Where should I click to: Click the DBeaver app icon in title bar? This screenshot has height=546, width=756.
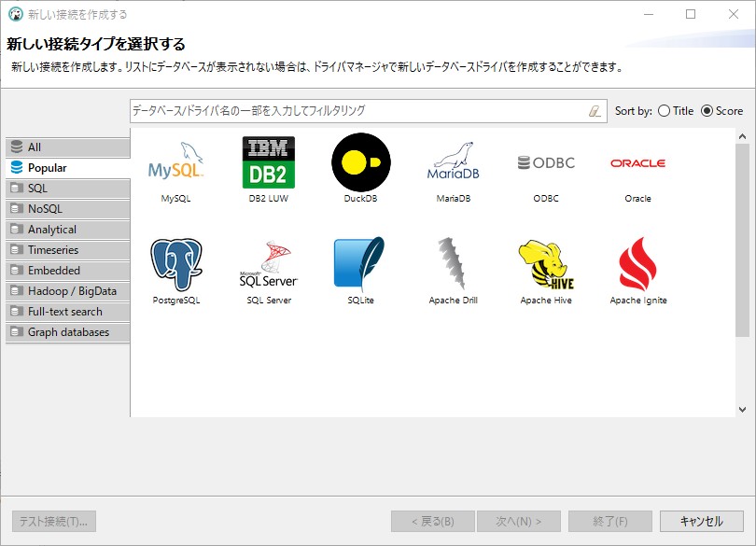16,14
